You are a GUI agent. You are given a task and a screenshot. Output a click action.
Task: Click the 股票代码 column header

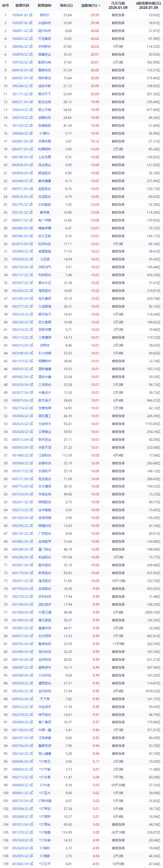[22, 6]
